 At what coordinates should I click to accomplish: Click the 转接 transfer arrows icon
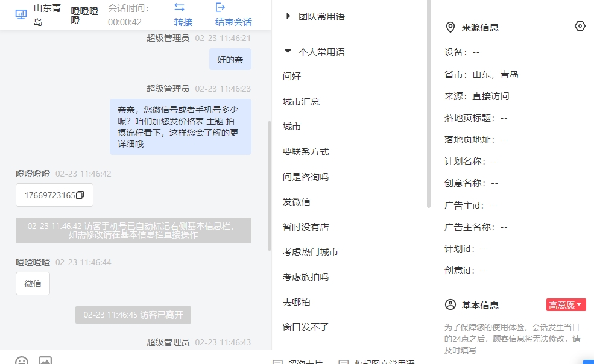pos(179,7)
